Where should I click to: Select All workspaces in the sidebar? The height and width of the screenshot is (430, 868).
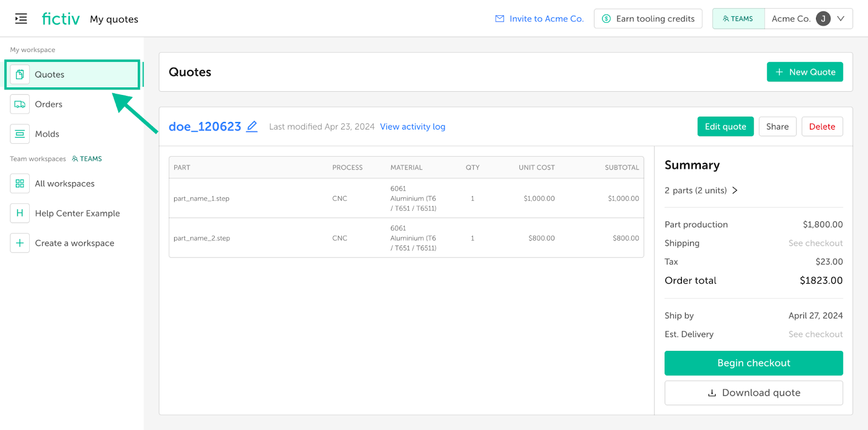pos(65,183)
